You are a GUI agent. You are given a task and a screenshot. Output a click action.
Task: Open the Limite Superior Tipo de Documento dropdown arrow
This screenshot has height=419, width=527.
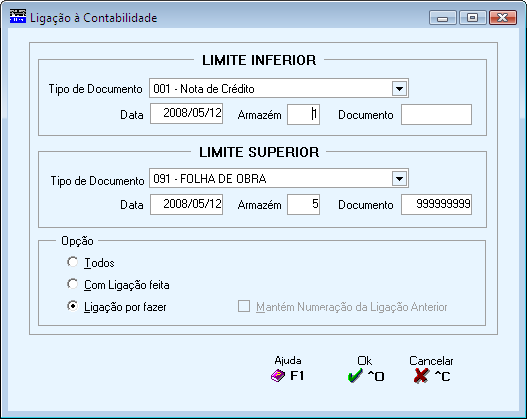click(x=399, y=178)
